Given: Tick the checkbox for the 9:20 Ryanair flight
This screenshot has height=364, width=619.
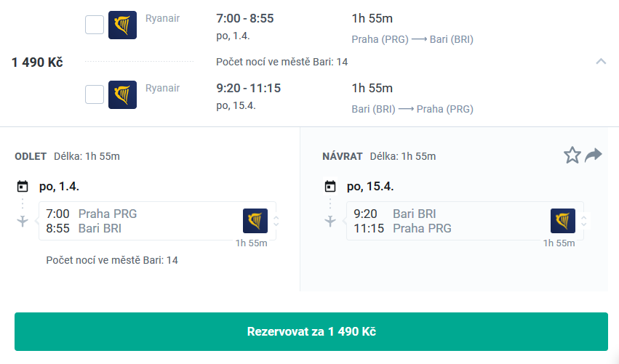Looking at the screenshot, I should coord(95,94).
